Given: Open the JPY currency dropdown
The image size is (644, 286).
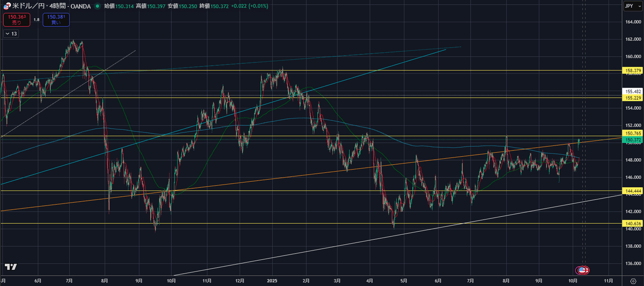Looking at the screenshot, I should 632,6.
